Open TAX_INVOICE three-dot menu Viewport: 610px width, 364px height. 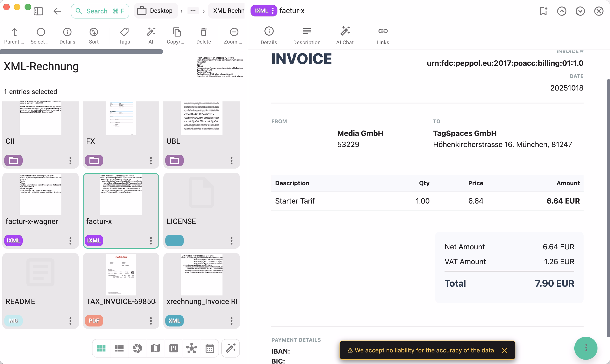[x=151, y=321]
